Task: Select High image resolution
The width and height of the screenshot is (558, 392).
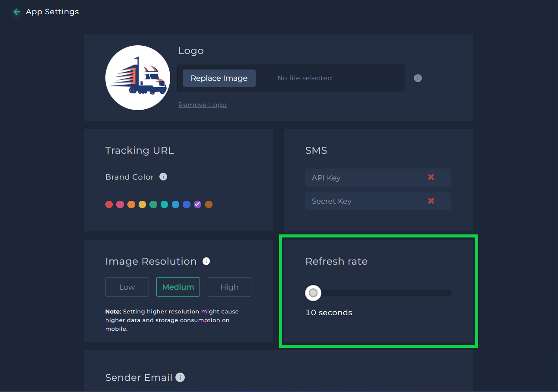Action: point(229,287)
